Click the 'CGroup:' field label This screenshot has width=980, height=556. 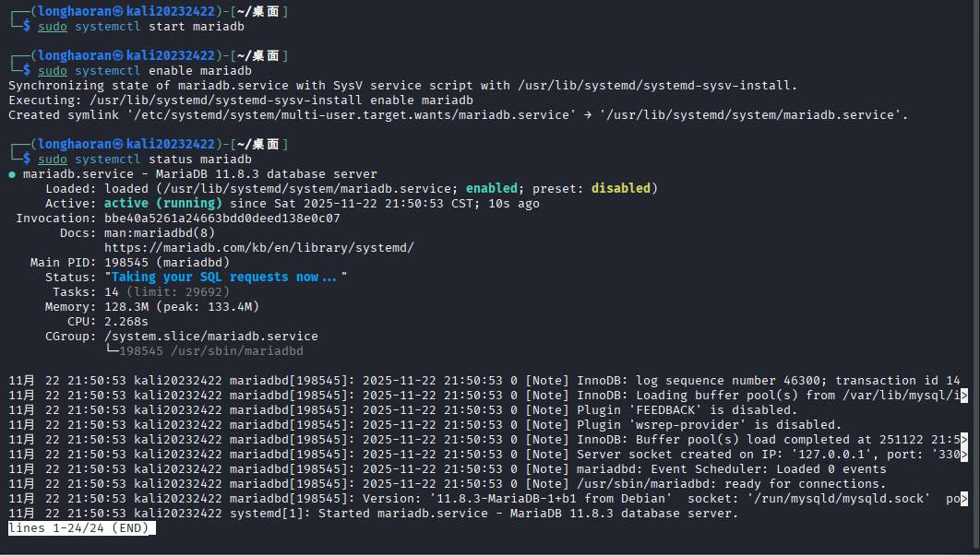click(x=71, y=337)
